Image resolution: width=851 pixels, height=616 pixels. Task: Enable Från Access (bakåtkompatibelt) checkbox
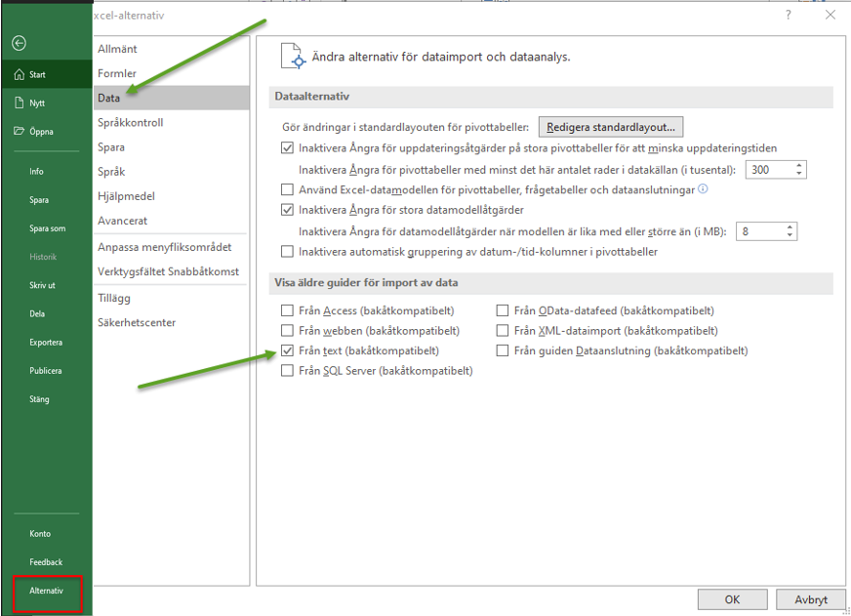point(287,311)
